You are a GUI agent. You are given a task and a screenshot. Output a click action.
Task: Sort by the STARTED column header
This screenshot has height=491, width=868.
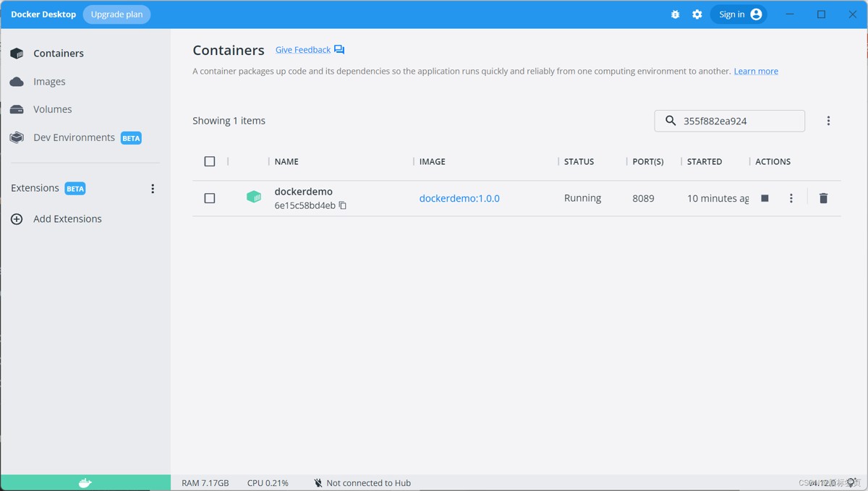pyautogui.click(x=705, y=161)
